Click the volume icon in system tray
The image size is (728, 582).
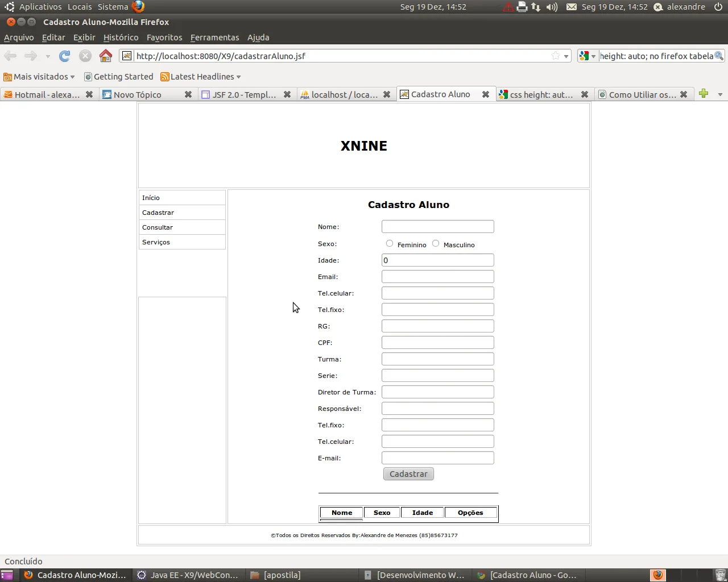pyautogui.click(x=552, y=7)
